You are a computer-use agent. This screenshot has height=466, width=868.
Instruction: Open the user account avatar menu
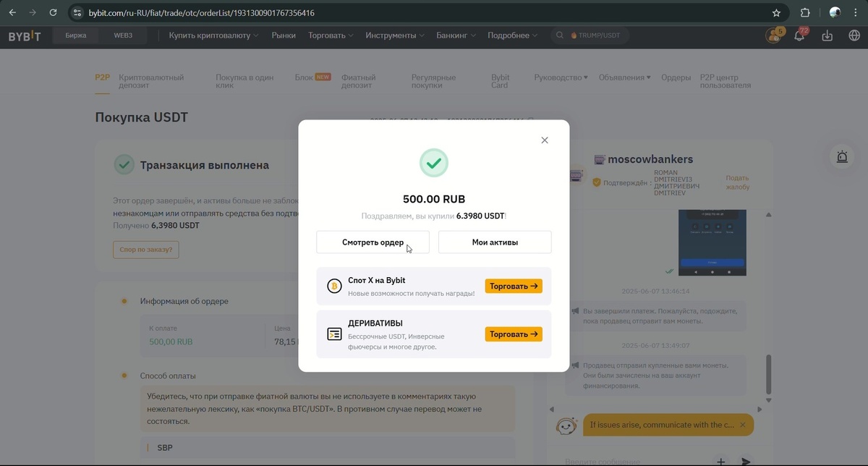pos(774,35)
